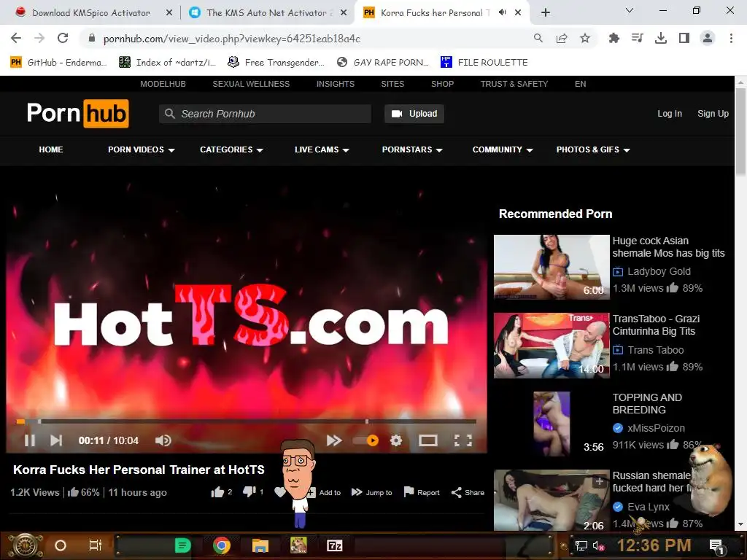Dislike the video with the thumbs-down icon

click(x=249, y=492)
